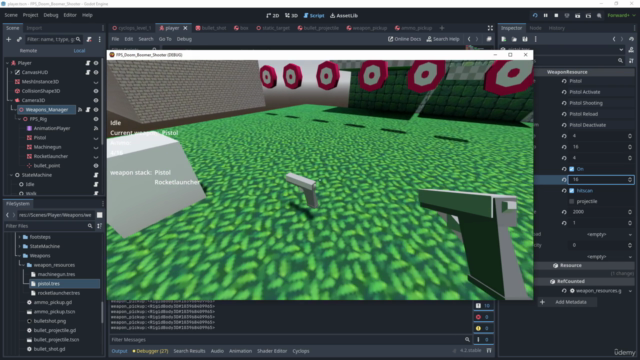Open the AssetLib workspace

pos(344,16)
